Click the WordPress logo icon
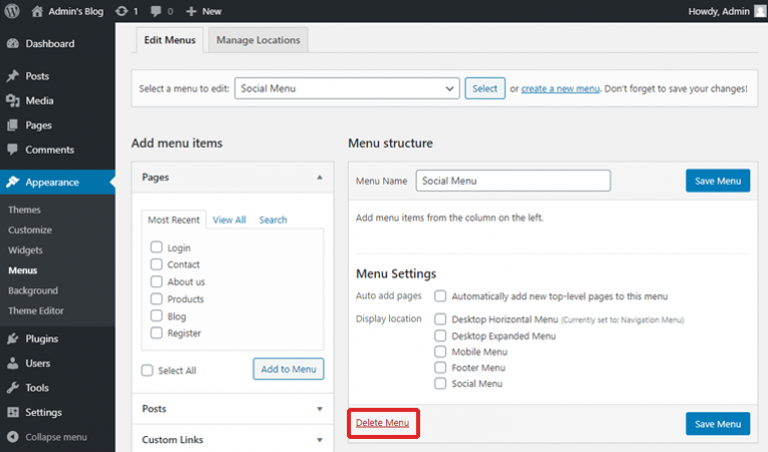 12,11
